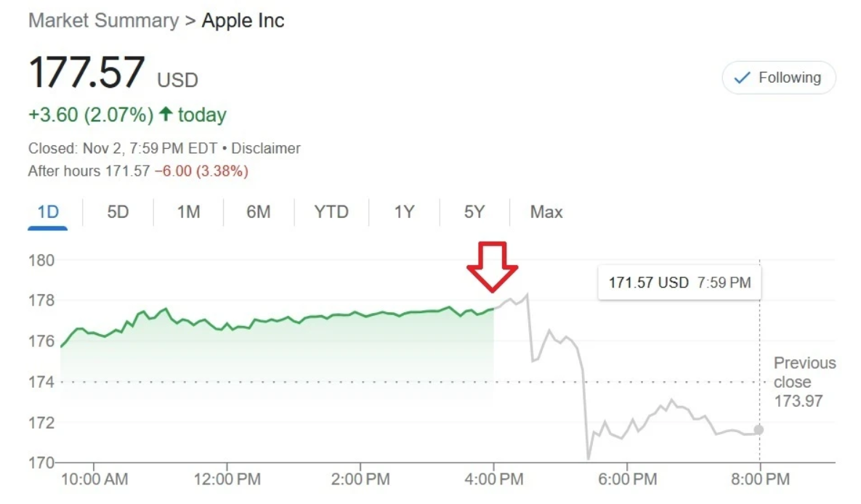861x504 pixels.
Task: Switch to the 5D range tab
Action: pos(118,212)
